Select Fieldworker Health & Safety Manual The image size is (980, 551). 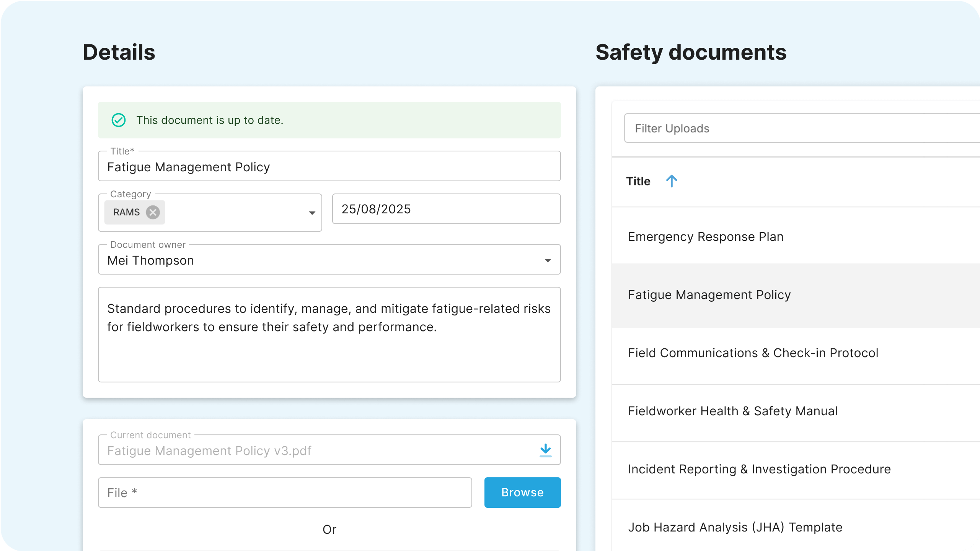click(x=732, y=411)
